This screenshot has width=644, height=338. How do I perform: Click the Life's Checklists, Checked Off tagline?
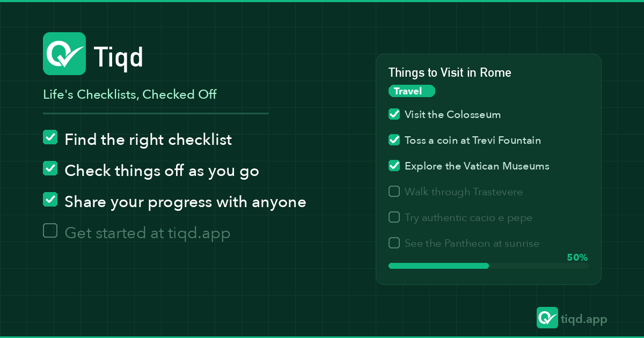point(130,94)
